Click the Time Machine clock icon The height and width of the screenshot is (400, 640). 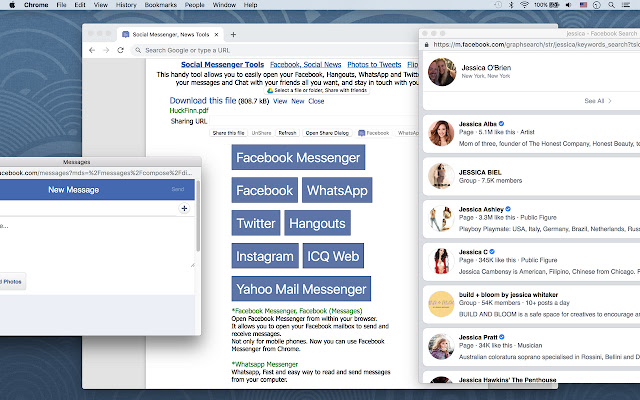point(498,5)
